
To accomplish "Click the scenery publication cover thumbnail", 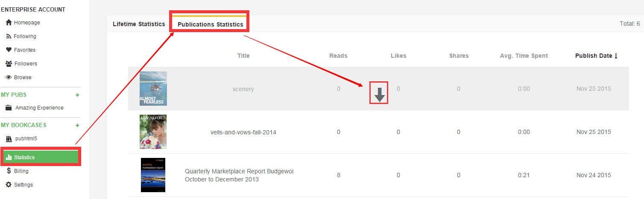I will pyautogui.click(x=153, y=89).
